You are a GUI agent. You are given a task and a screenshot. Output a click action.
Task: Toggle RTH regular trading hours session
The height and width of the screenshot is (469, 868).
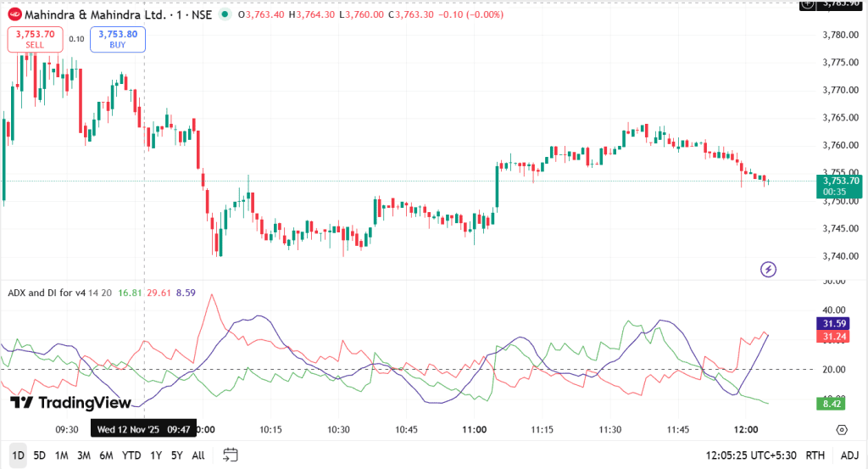coord(815,455)
